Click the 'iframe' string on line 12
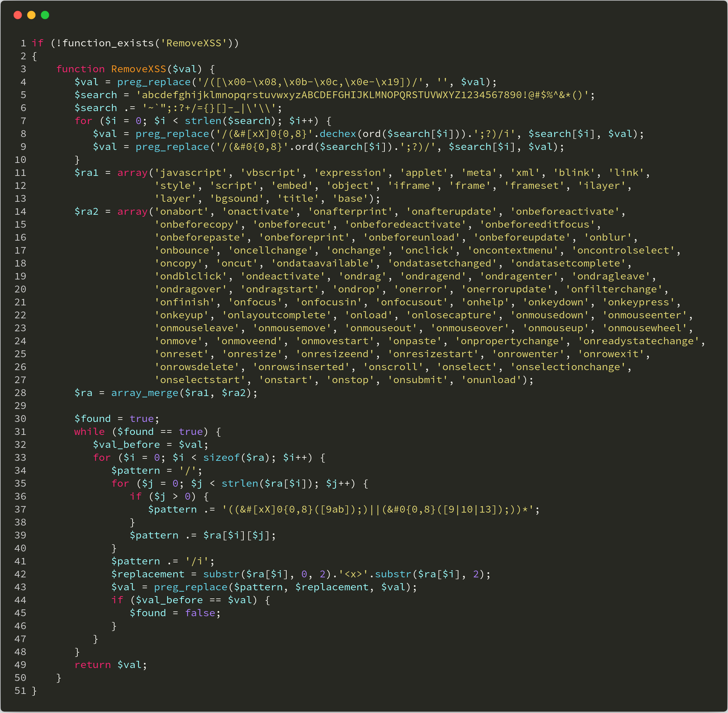 (x=412, y=186)
